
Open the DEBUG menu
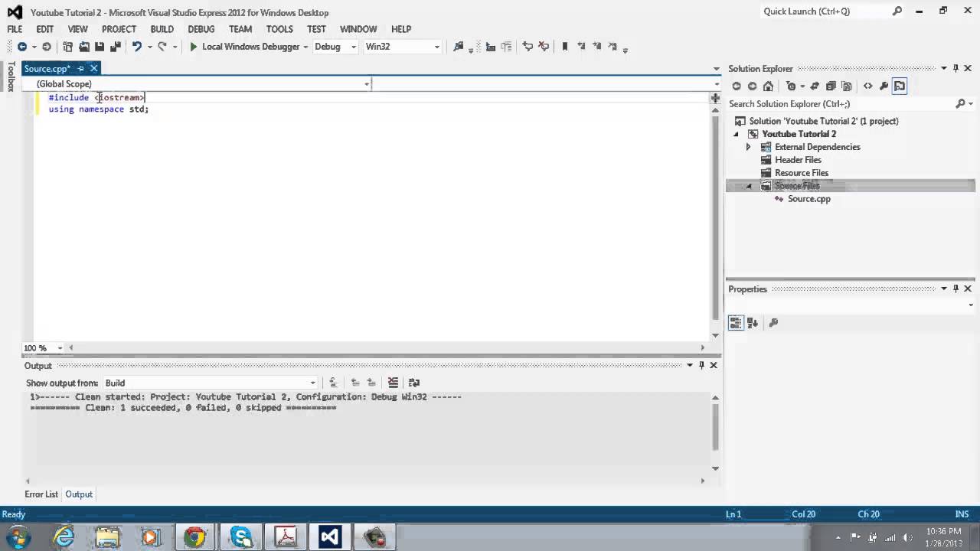pyautogui.click(x=201, y=29)
